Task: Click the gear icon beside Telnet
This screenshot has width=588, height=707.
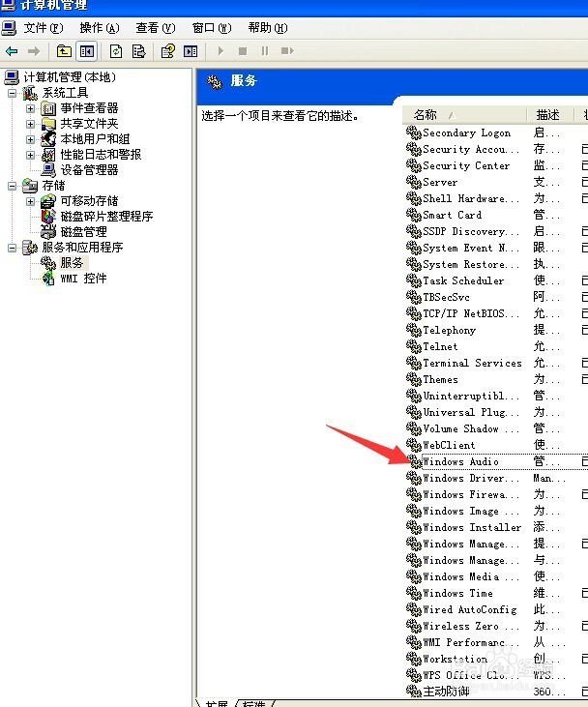Action: tap(414, 346)
